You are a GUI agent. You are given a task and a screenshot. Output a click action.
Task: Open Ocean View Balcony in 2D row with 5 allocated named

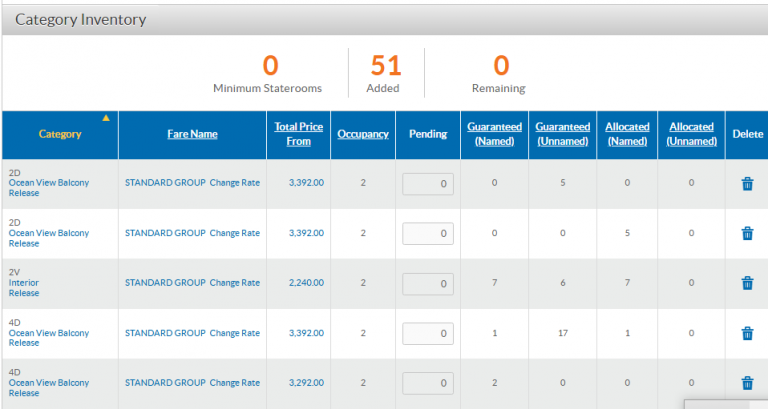(x=48, y=233)
